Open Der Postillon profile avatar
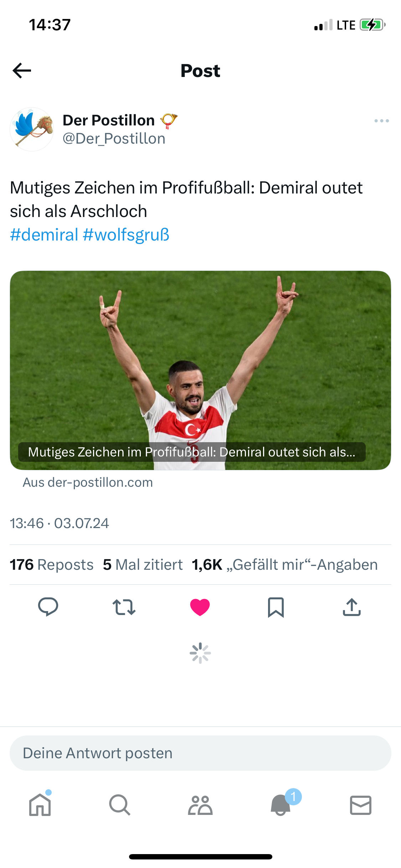This screenshot has height=868, width=401. pos(32,129)
